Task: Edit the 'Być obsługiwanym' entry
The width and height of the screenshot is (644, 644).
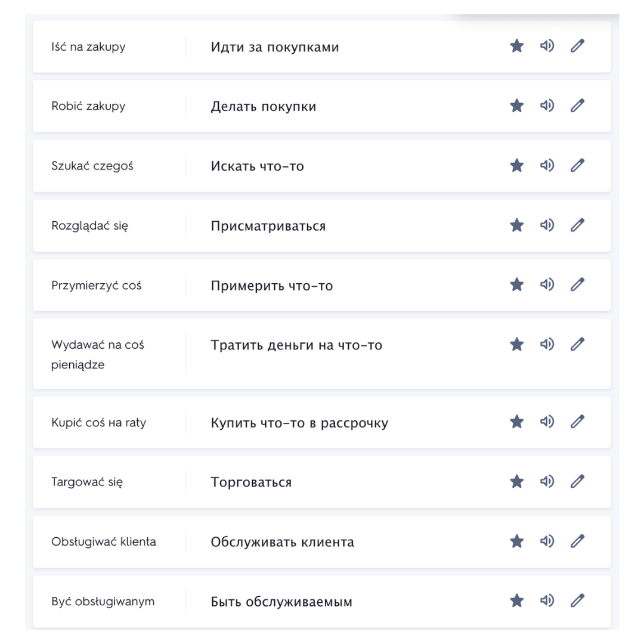Action: 577,601
